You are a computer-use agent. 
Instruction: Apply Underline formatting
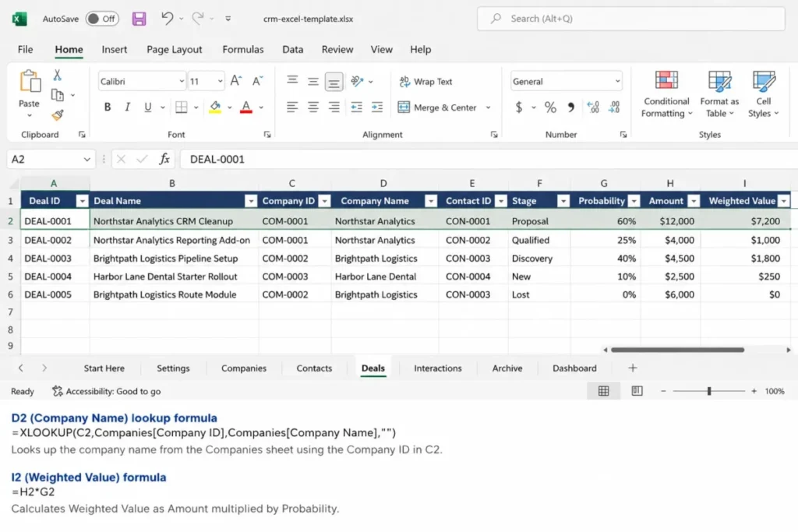pos(147,107)
